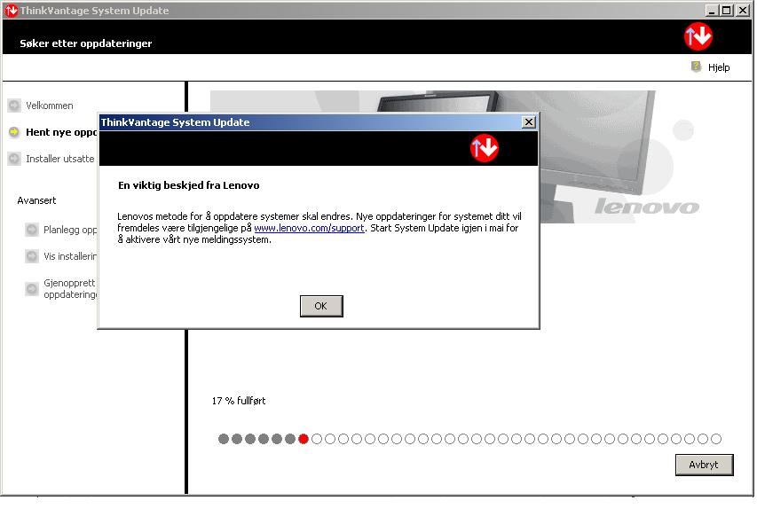This screenshot has width=757, height=532.
Task: Select Hent nye oppdateringer item
Action: (61, 132)
